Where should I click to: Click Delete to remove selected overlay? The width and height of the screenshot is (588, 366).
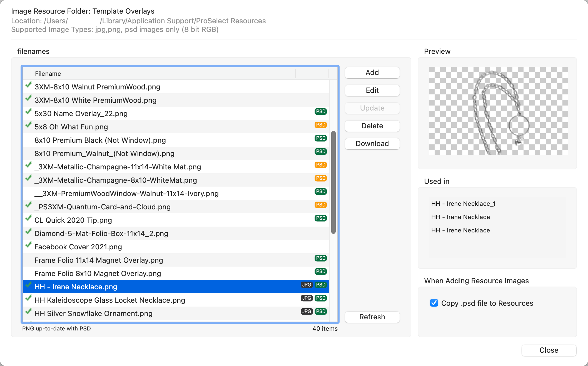pyautogui.click(x=372, y=126)
